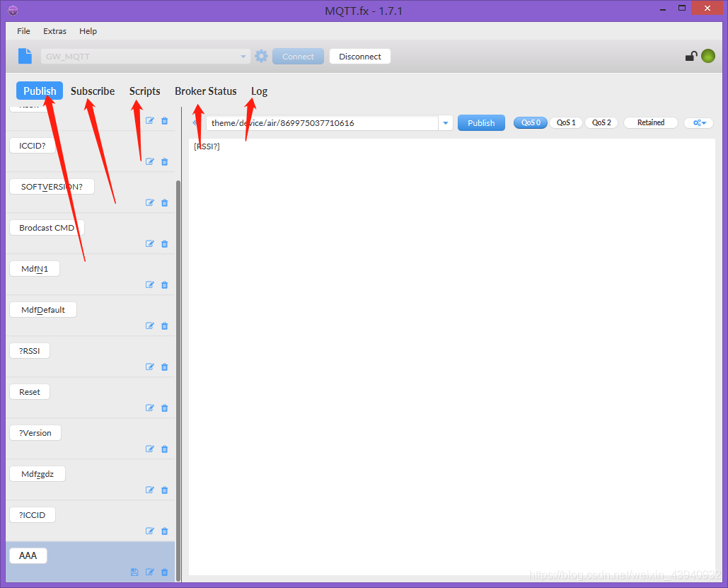Save the AAA message with floppy icon

[x=134, y=572]
